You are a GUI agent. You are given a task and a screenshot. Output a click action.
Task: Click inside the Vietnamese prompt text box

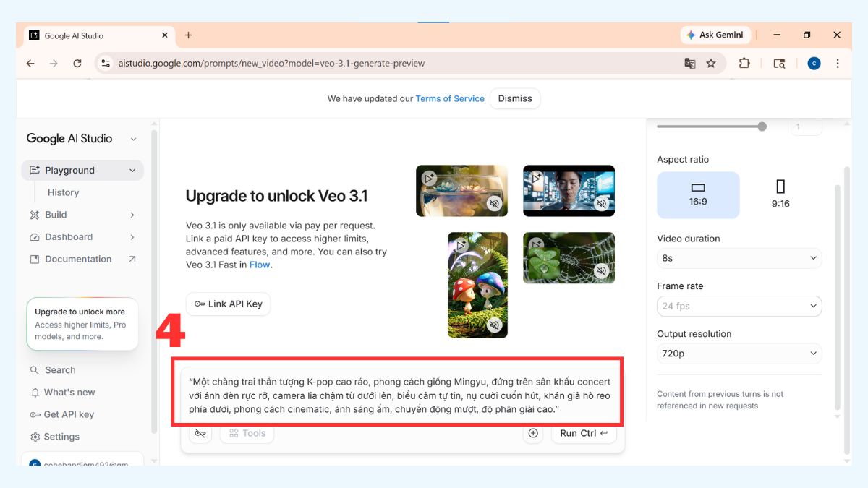tap(400, 395)
